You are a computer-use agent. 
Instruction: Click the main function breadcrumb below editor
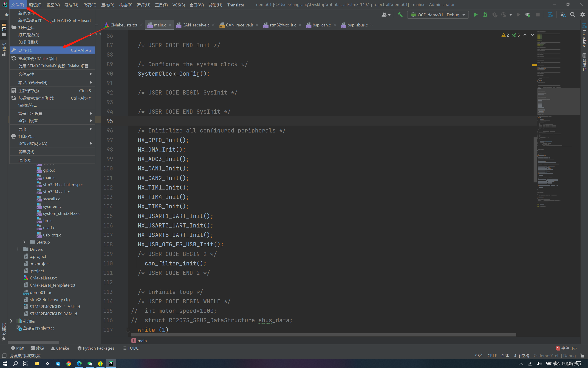coord(139,340)
